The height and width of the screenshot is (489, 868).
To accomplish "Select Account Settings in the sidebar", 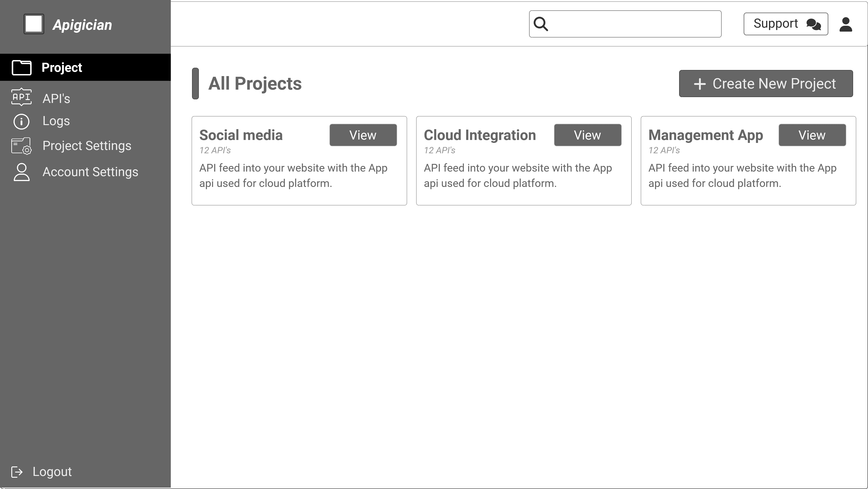I will pos(90,172).
